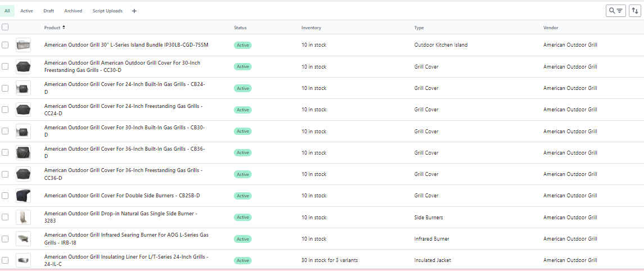Click Active badge on Island Bundle row

coord(243,45)
